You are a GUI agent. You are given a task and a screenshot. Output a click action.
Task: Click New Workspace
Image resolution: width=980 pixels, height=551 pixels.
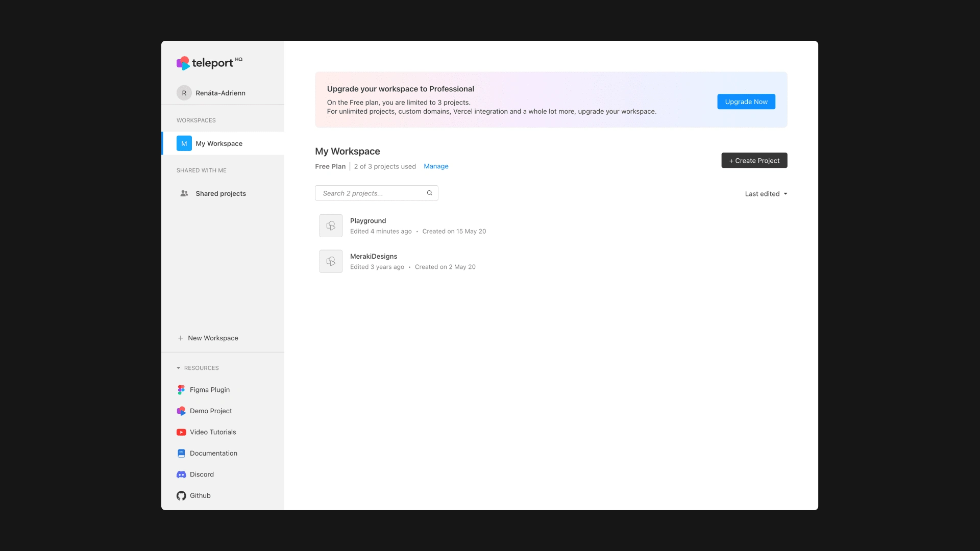tap(208, 338)
